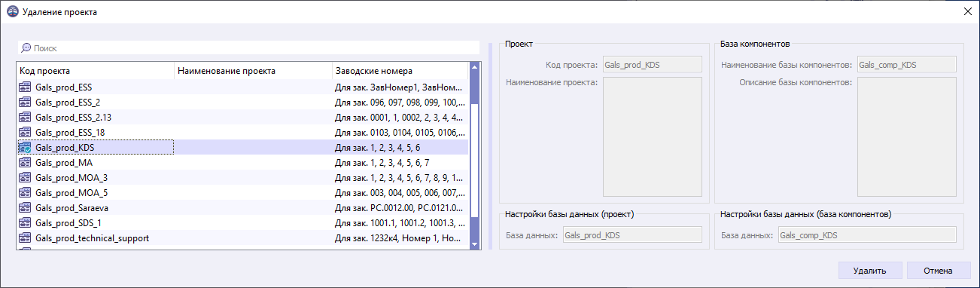This screenshot has width=980, height=288.
Task: Click the list scrollbar up arrow
Action: 474,68
